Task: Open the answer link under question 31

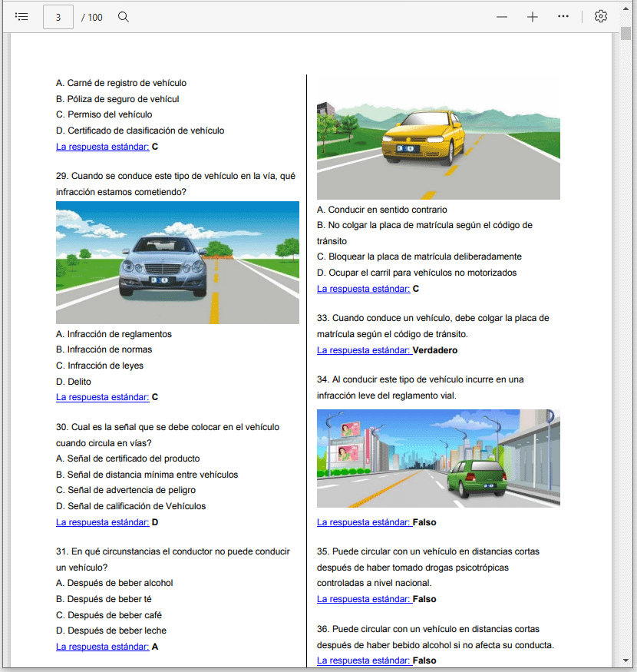Action: 102,647
